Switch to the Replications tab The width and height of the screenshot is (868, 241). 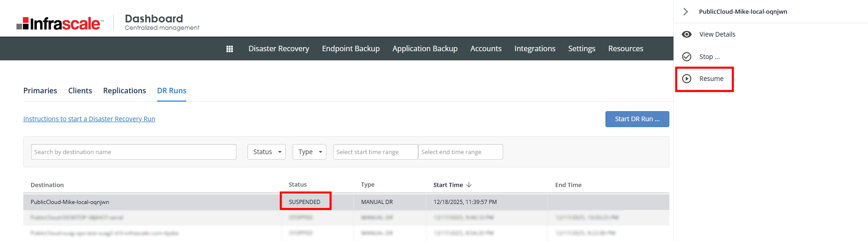pos(124,91)
